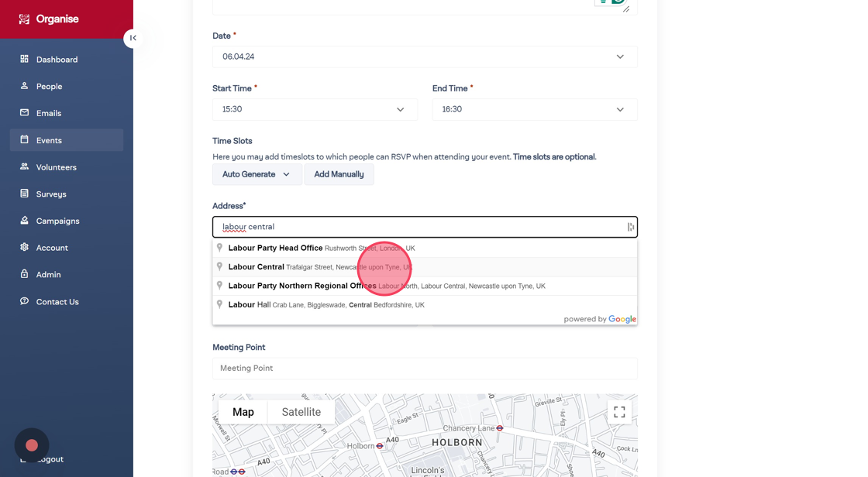
Task: Select Labour Hall Crab Lane suggestion
Action: [x=425, y=304]
